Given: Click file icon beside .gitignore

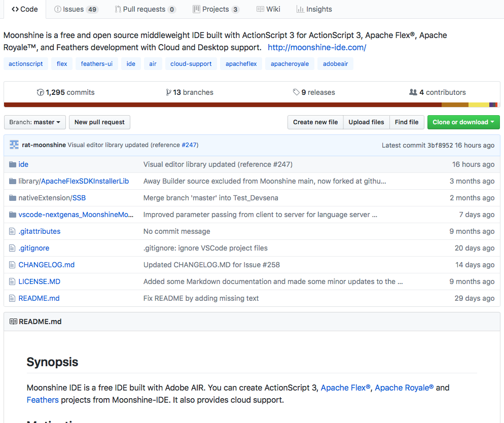Looking at the screenshot, I should click(x=12, y=248).
